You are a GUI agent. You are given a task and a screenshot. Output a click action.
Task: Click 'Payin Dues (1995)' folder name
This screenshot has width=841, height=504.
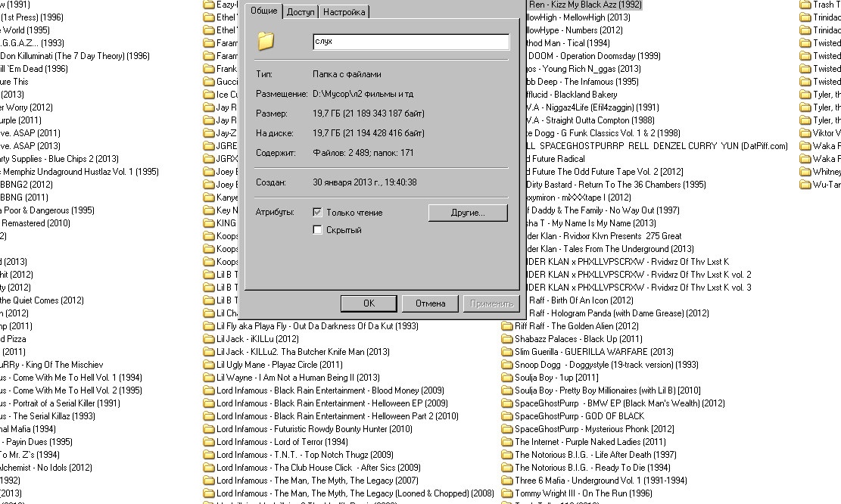[x=39, y=442]
